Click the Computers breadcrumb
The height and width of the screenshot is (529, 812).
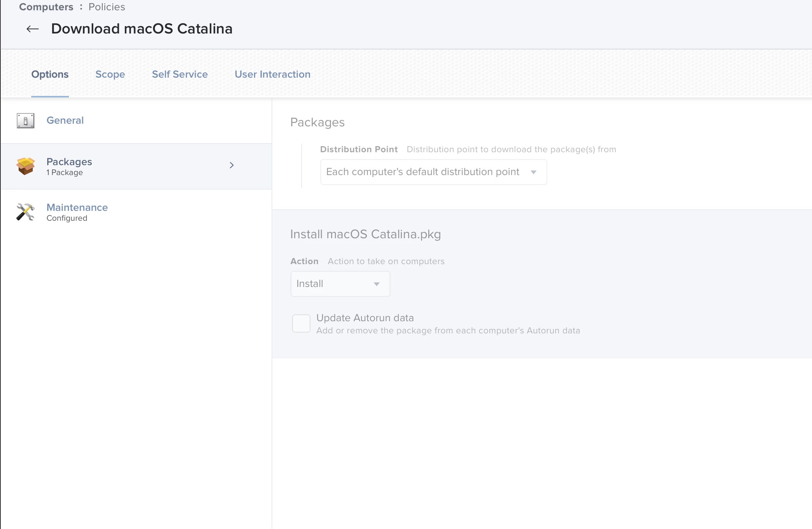[x=46, y=7]
